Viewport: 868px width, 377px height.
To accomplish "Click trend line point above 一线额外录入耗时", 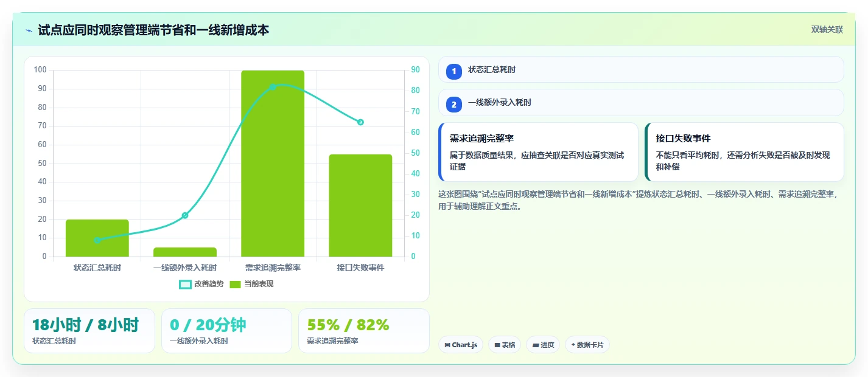I will (x=185, y=215).
